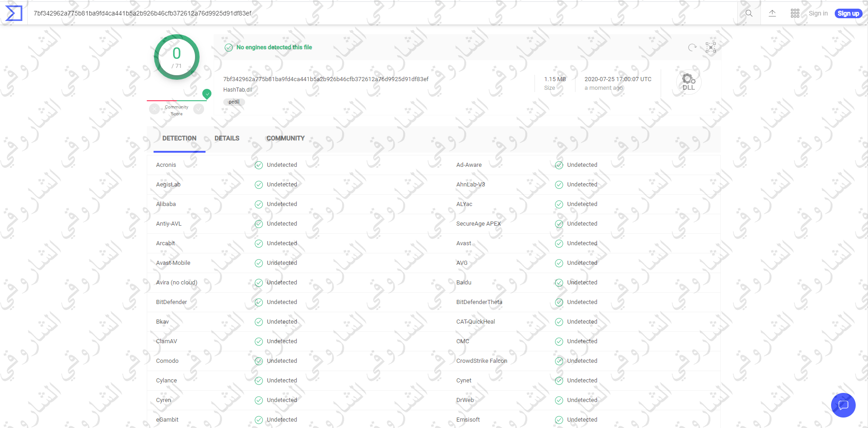This screenshot has width=868, height=428.
Task: Click the pedll tag
Action: click(234, 102)
